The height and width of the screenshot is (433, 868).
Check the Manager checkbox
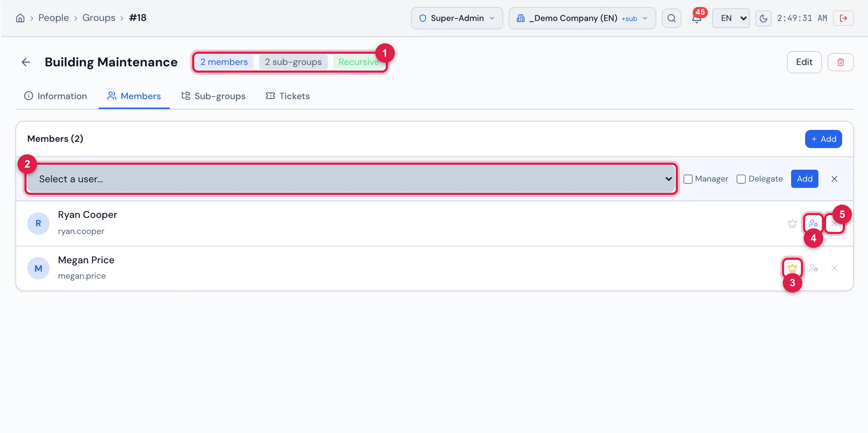coord(688,179)
